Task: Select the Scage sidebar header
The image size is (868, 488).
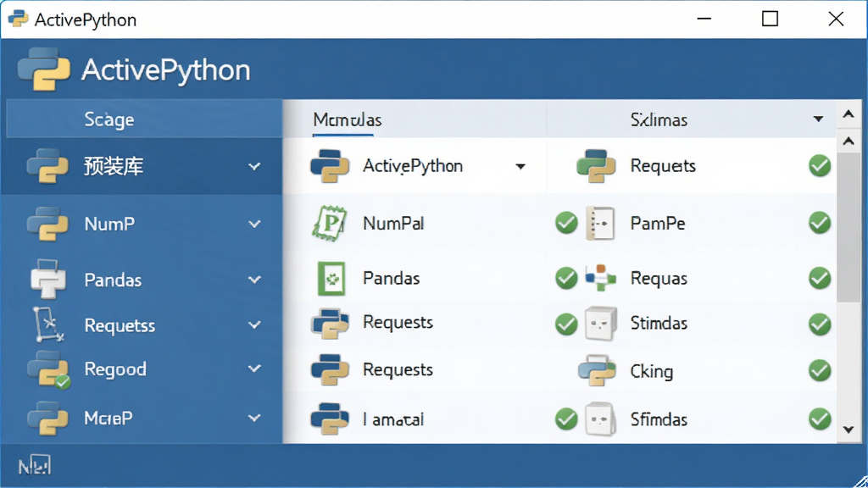Action: click(144, 119)
